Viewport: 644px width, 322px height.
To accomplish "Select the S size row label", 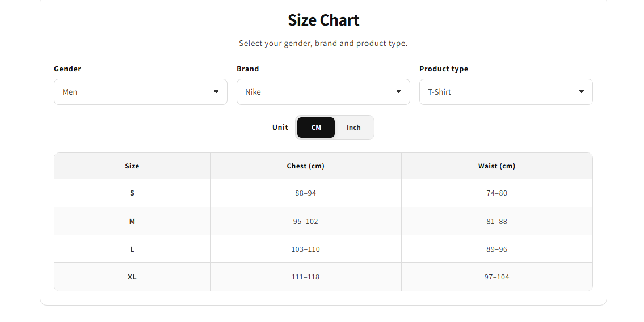I will [x=132, y=193].
